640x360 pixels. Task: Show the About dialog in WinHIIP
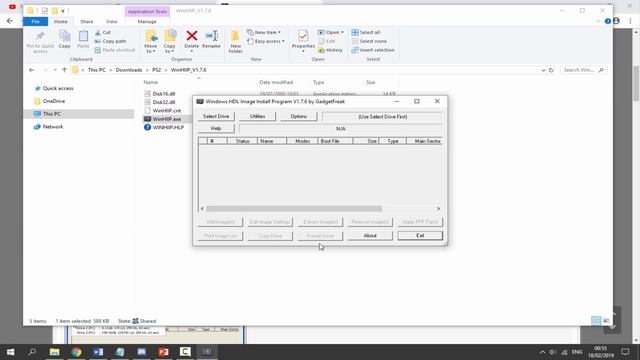tap(370, 236)
